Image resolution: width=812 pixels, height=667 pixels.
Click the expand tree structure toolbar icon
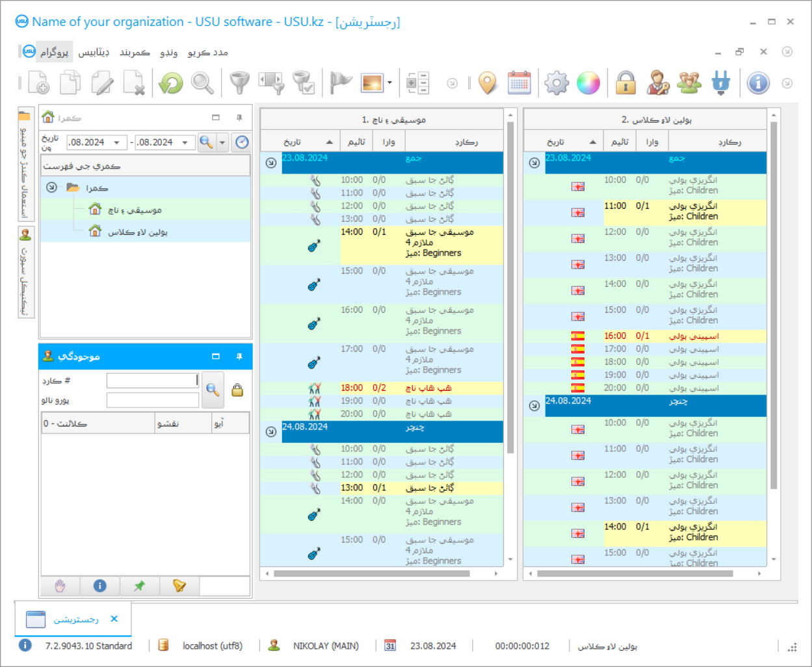[417, 83]
